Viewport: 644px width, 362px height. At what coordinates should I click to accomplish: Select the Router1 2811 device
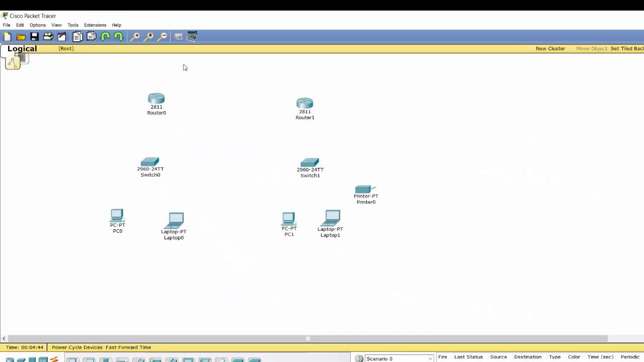point(305,103)
